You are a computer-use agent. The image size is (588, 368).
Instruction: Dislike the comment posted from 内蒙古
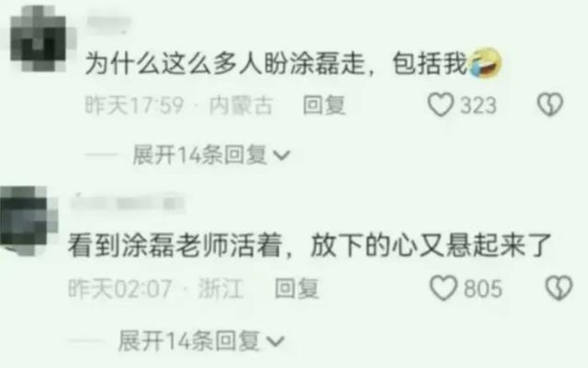coord(549,105)
